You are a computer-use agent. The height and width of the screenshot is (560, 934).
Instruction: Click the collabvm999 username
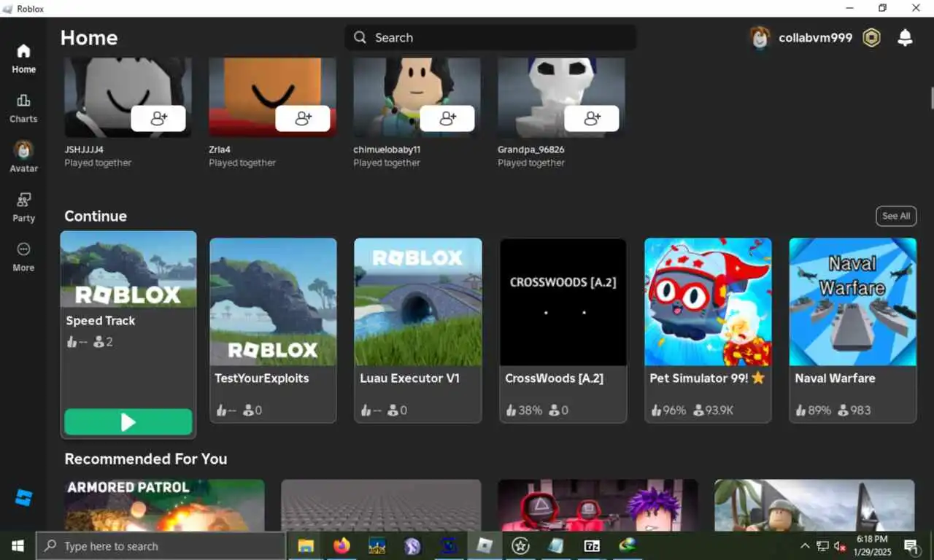(x=815, y=38)
